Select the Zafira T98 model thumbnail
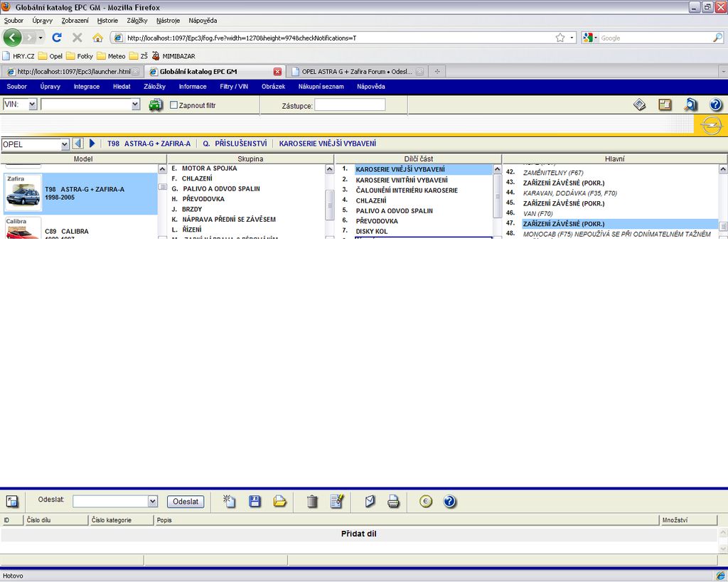Image resolution: width=728 pixels, height=582 pixels. pos(23,193)
